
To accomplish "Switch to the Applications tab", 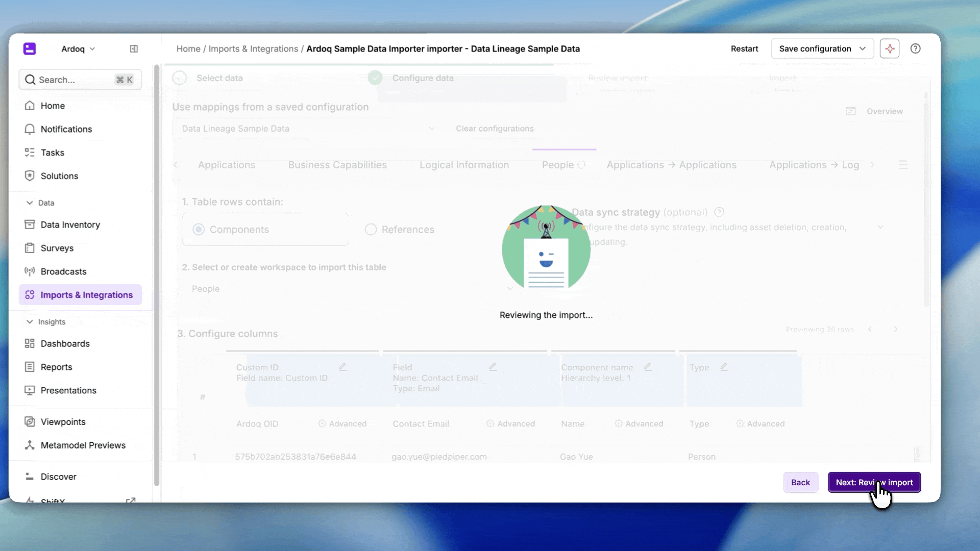I will coord(227,165).
